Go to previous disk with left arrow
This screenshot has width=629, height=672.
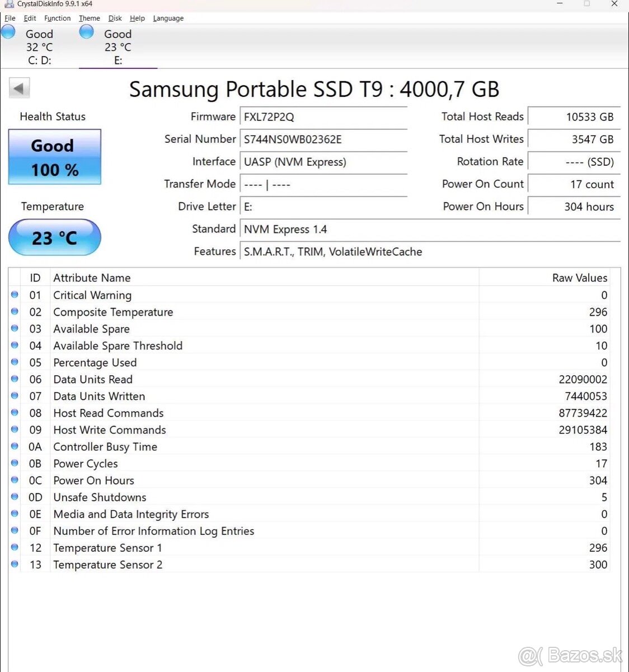[x=20, y=88]
